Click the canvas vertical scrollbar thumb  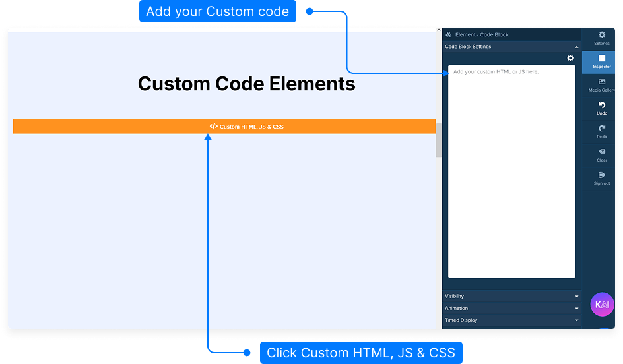(x=439, y=140)
